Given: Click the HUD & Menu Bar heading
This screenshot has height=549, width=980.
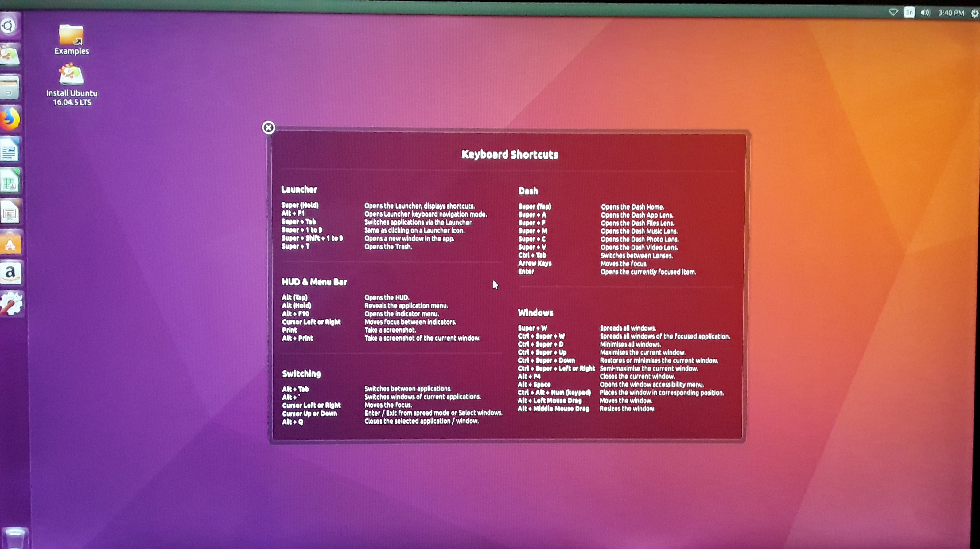Looking at the screenshot, I should point(314,282).
